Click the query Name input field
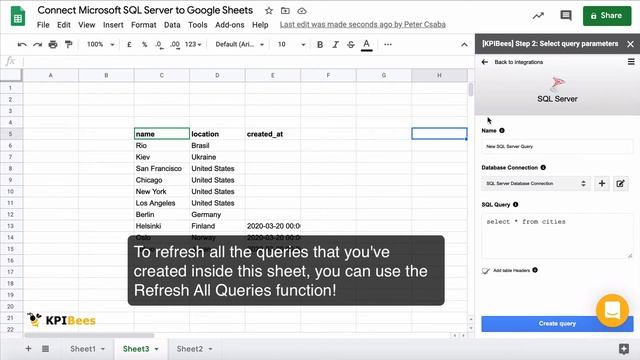Screen dimensions: 640x360 click(557, 147)
